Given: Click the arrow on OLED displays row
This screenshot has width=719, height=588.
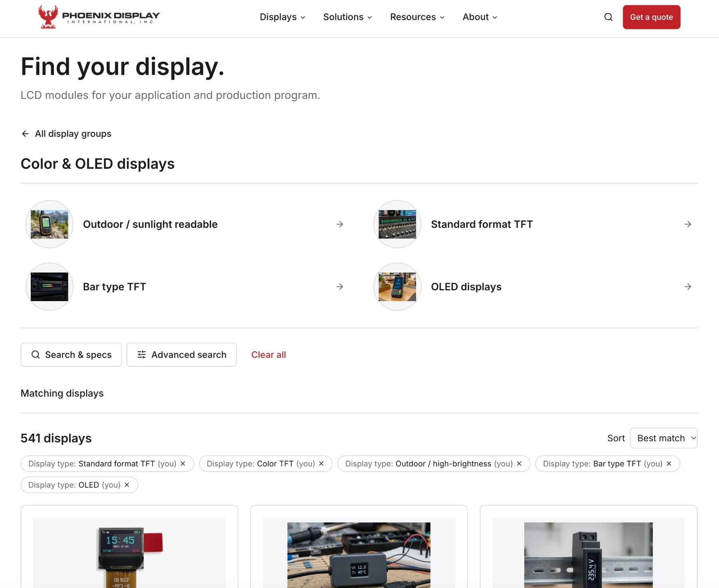Looking at the screenshot, I should point(688,287).
